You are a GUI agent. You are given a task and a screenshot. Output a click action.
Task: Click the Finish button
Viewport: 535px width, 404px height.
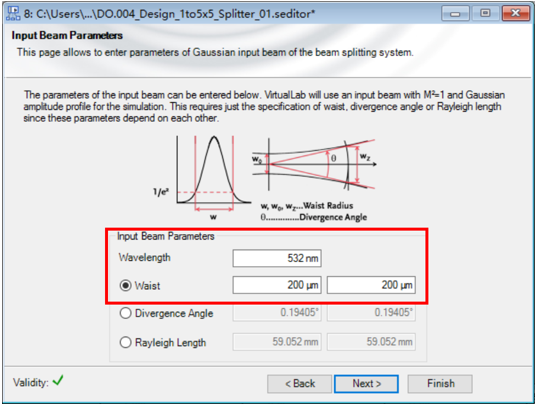pos(440,384)
